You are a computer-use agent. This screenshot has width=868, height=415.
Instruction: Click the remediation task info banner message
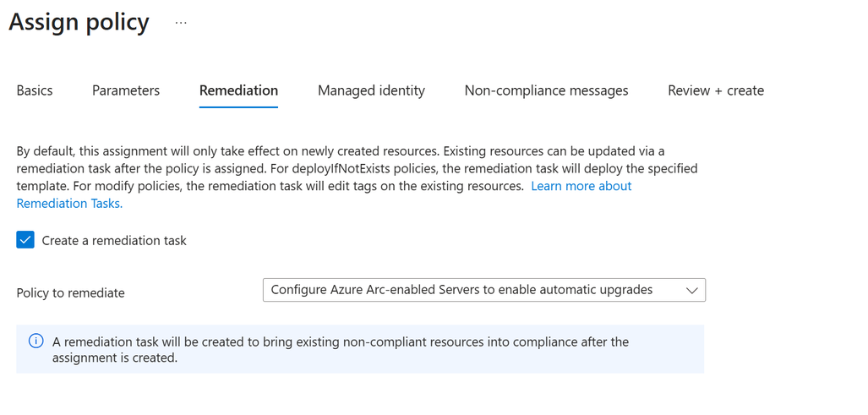pos(340,349)
